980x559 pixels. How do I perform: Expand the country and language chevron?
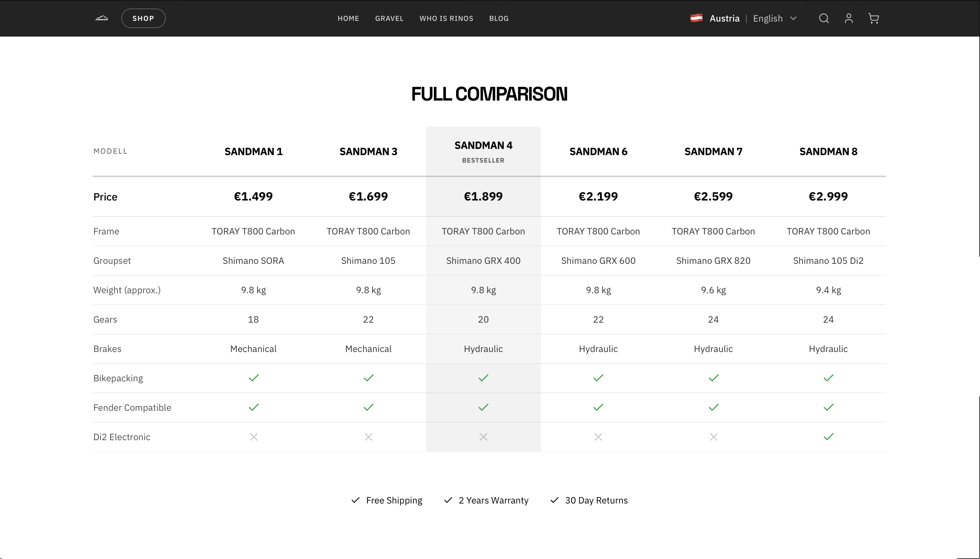(794, 18)
